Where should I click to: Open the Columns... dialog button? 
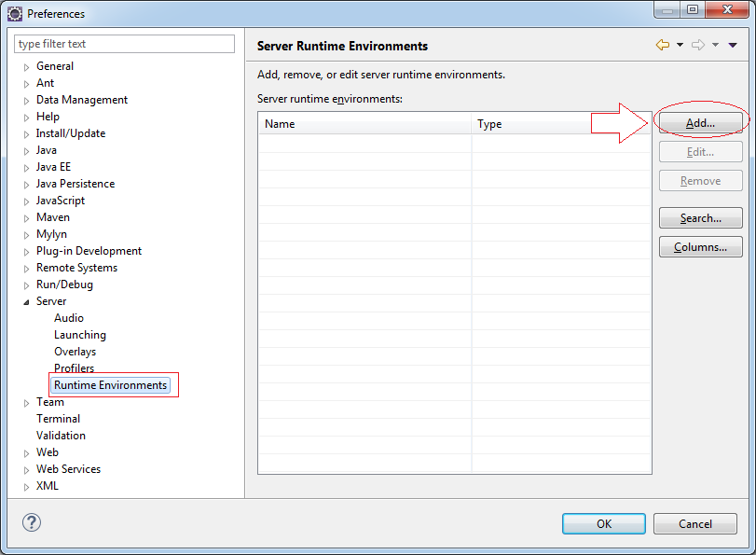pos(701,247)
